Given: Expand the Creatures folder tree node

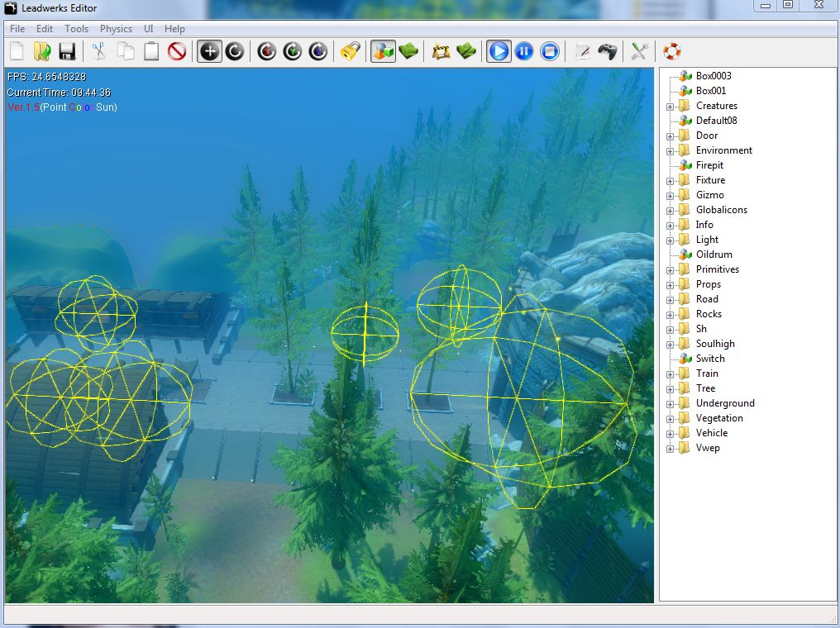Looking at the screenshot, I should 671,106.
